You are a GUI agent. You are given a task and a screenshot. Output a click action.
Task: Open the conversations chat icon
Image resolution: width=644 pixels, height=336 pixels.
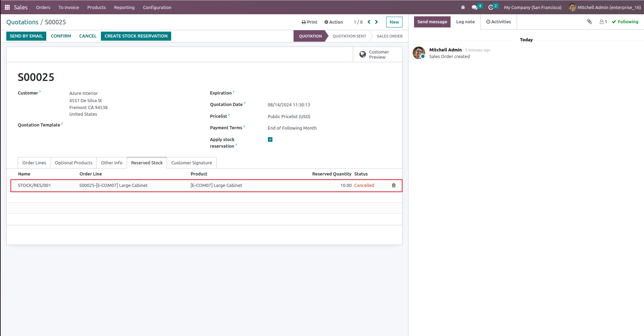point(475,7)
